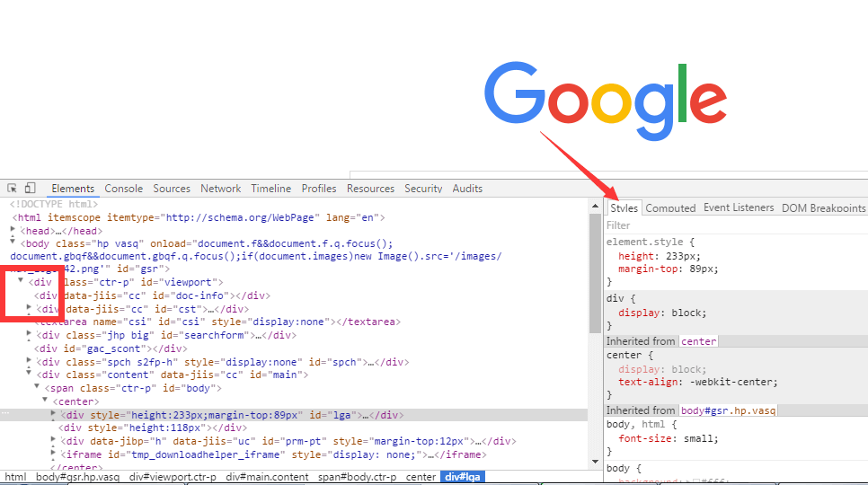Click scroll up arrow of DOM tree scrollbar

(x=595, y=206)
